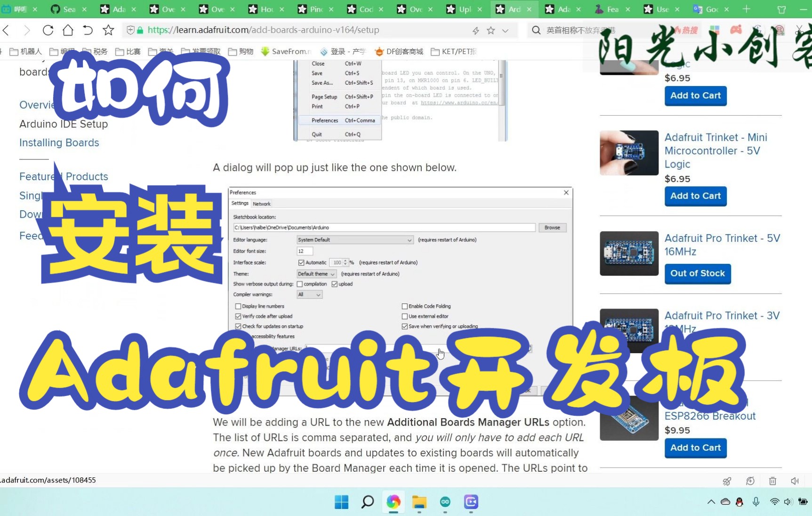812x516 pixels.
Task: Open the 登录 - 产学 bookmark
Action: click(343, 51)
